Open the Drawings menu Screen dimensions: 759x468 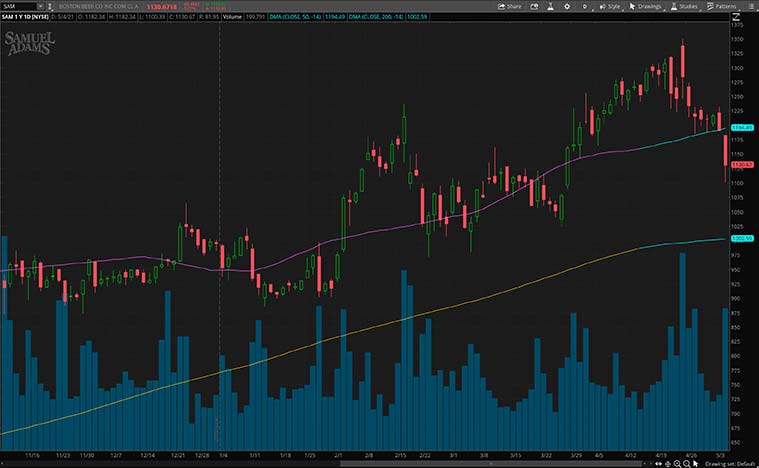click(647, 6)
